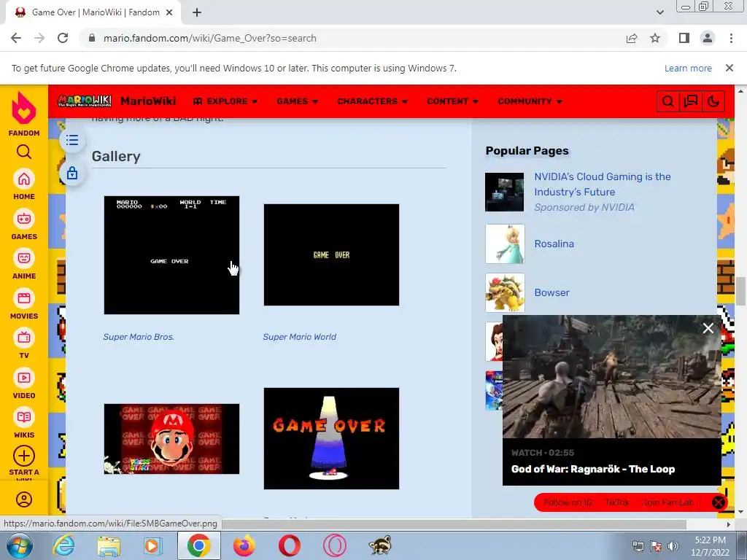Go to Fandom Home icon
This screenshot has height=560, width=747.
click(x=24, y=179)
